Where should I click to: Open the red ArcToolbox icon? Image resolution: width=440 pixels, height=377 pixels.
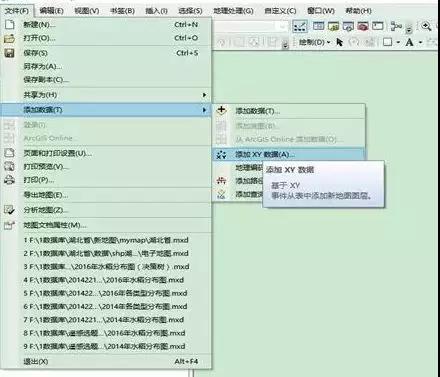[x=363, y=26]
